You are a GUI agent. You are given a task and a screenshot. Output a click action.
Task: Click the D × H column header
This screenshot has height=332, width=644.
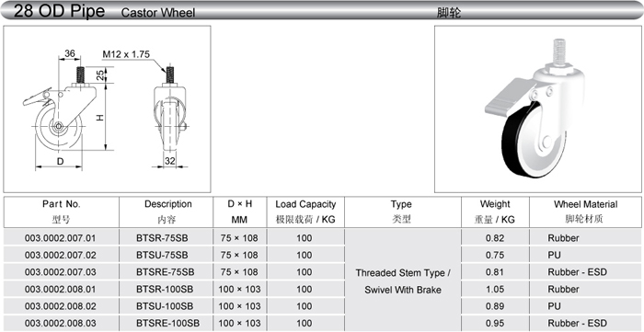click(x=239, y=212)
